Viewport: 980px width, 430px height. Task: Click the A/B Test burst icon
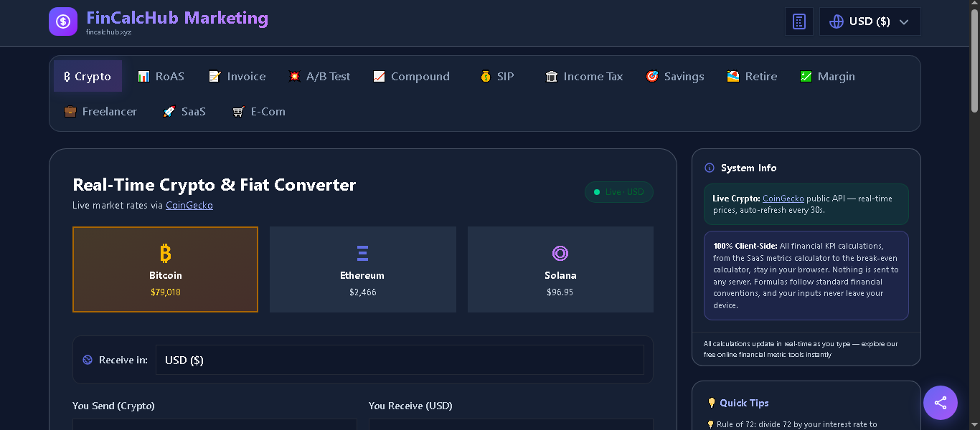point(295,76)
